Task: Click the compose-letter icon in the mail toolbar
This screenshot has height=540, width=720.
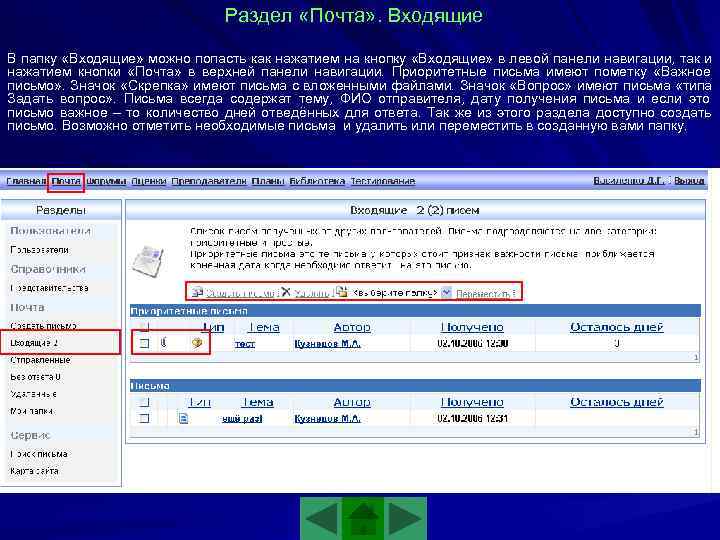Action: tap(197, 292)
